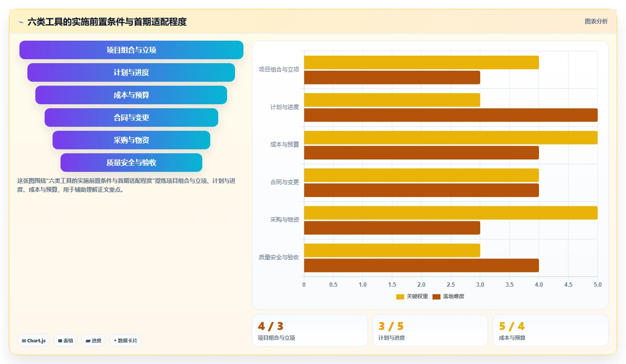Click the yellow bar for 计划与进度

pos(392,100)
